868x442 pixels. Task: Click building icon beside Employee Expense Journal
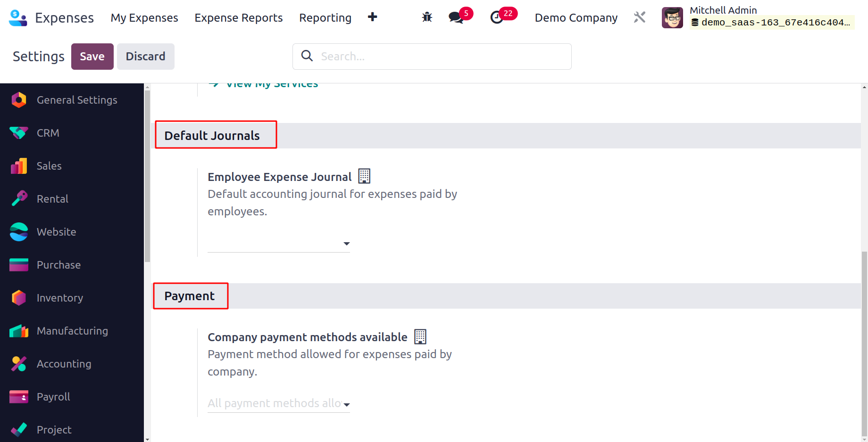click(364, 176)
